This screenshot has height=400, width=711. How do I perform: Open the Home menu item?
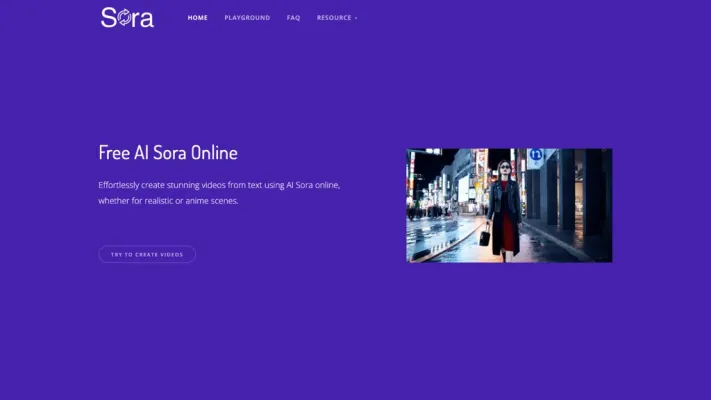pyautogui.click(x=198, y=18)
